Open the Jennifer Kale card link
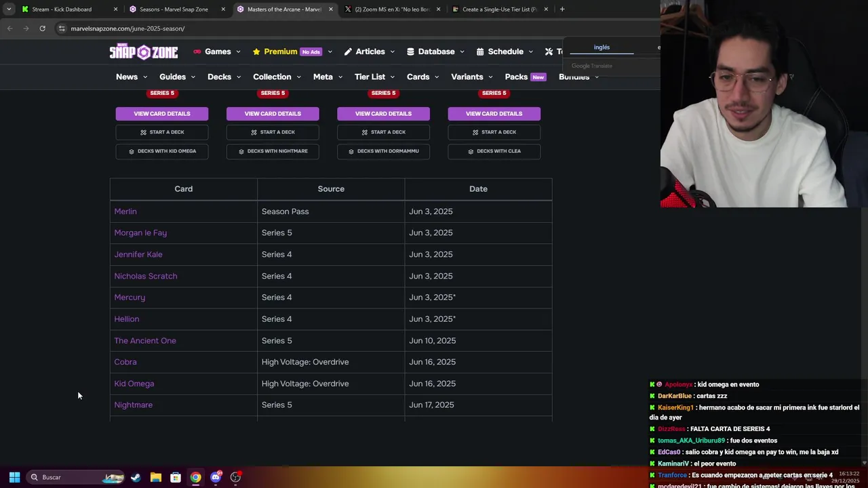Viewport: 868px width, 488px height. point(138,254)
